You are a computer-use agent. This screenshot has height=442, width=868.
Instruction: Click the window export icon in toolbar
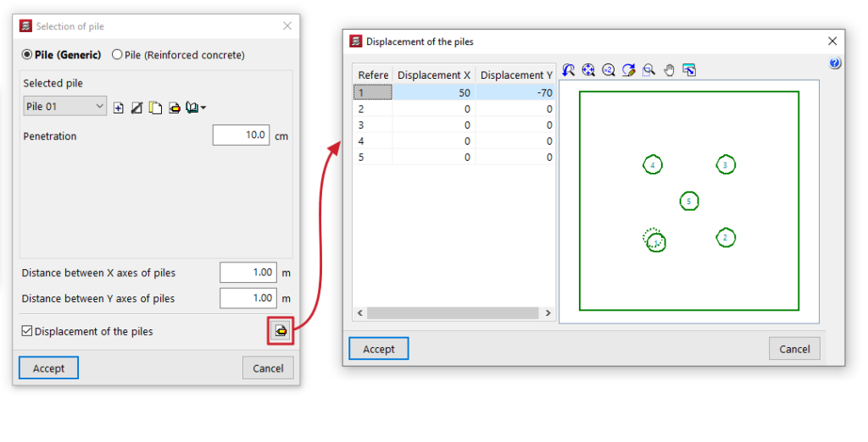pos(689,70)
